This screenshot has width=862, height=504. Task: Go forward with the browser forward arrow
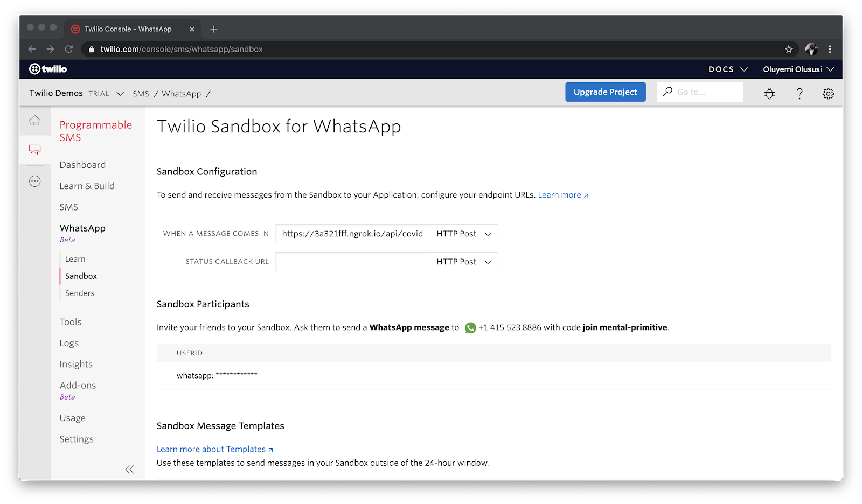(x=50, y=49)
